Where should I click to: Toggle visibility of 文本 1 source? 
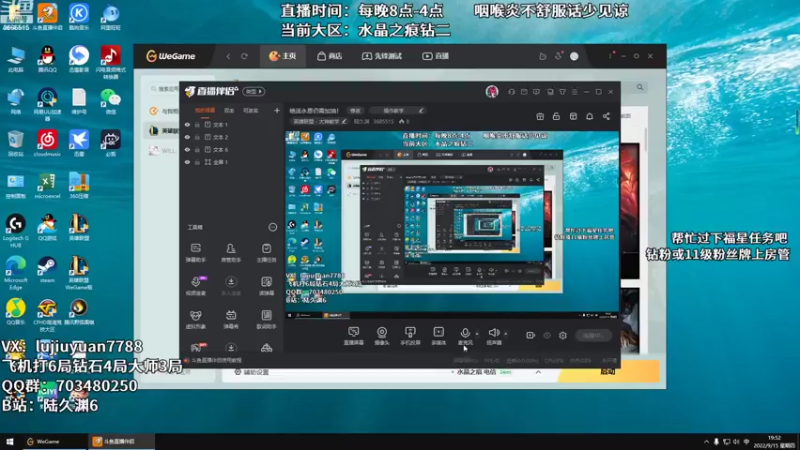click(187, 124)
